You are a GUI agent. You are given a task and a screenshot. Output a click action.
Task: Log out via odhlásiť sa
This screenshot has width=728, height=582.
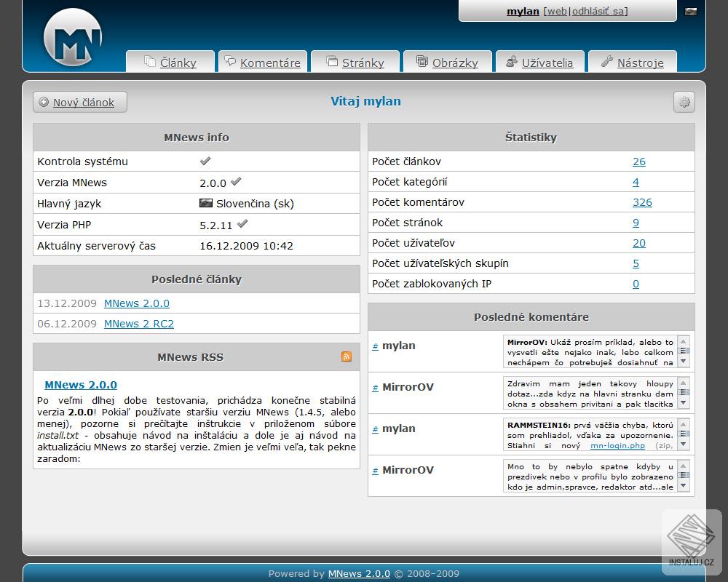pos(598,11)
